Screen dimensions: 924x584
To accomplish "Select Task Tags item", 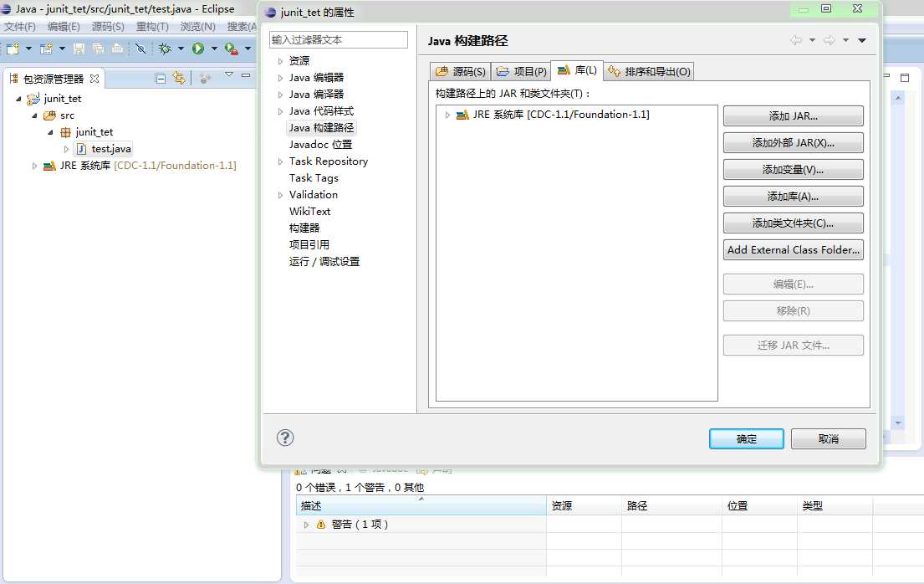I will (x=314, y=177).
